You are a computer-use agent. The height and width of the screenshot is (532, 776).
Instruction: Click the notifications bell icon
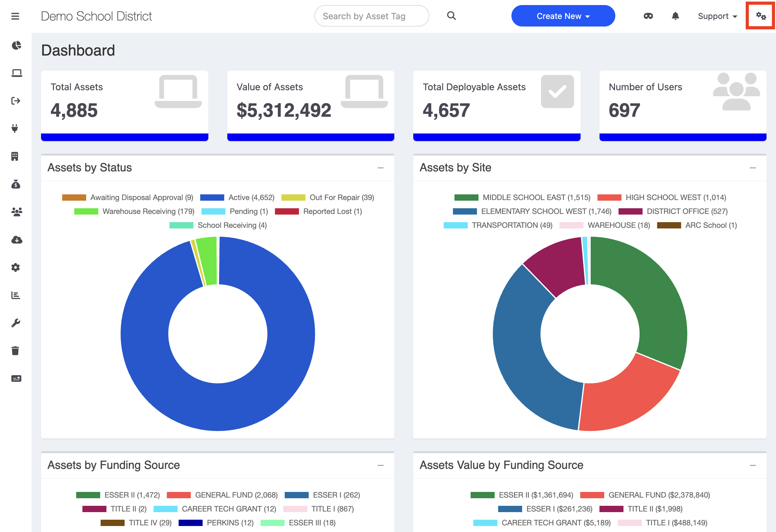pos(675,16)
